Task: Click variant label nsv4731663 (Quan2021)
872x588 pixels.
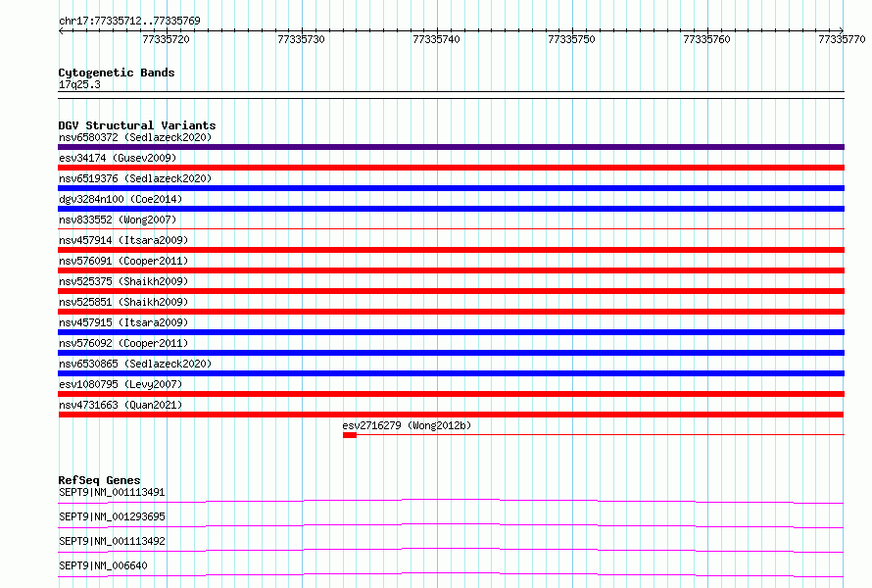Action: pyautogui.click(x=121, y=405)
